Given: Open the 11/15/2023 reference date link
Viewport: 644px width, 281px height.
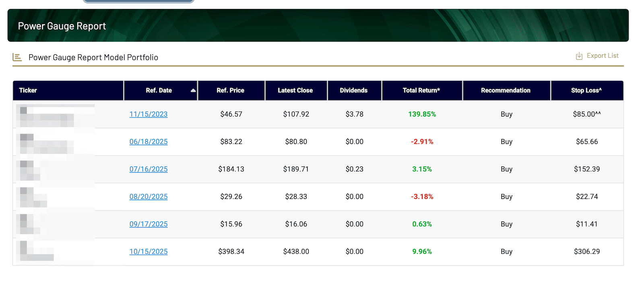Looking at the screenshot, I should pyautogui.click(x=149, y=114).
